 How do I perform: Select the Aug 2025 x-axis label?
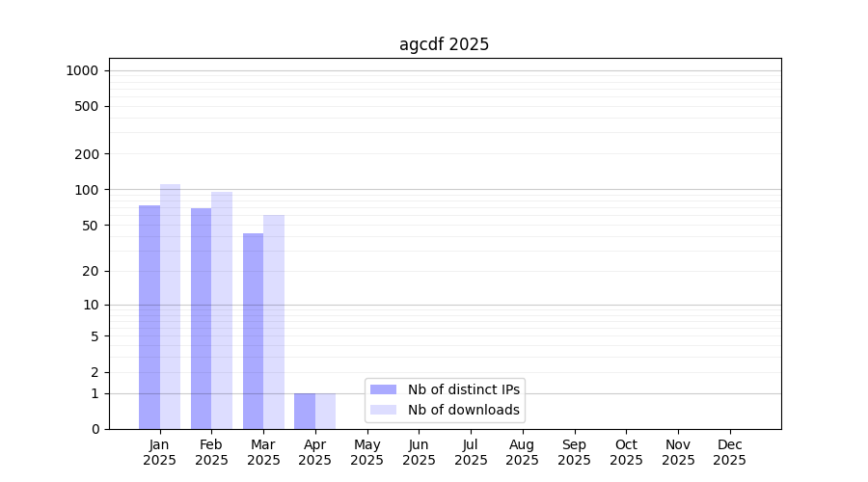click(x=522, y=452)
